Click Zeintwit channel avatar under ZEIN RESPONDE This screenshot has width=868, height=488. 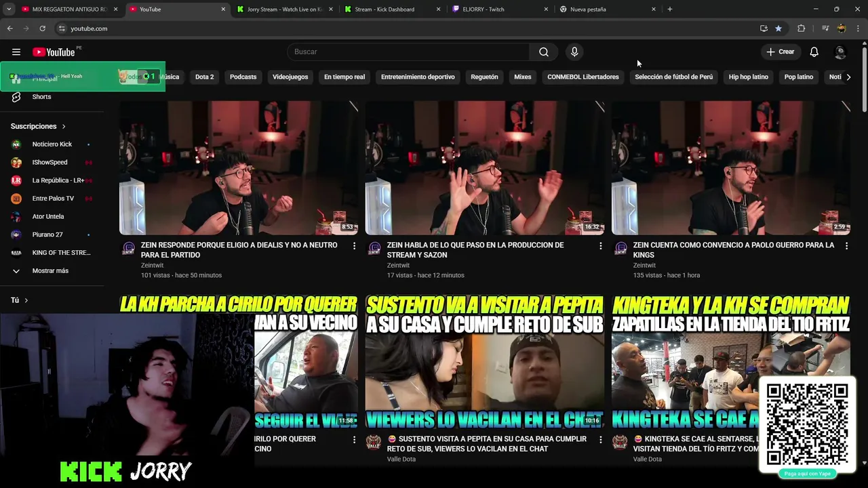click(x=128, y=249)
